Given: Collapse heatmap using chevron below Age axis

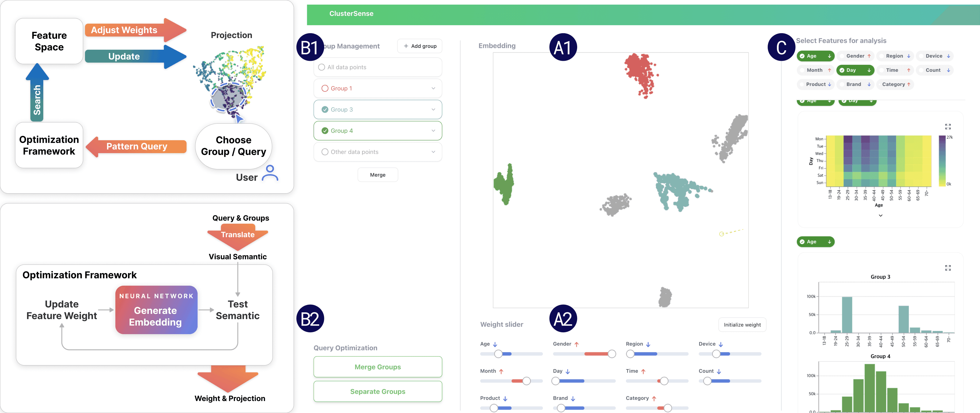Looking at the screenshot, I should click(x=880, y=216).
